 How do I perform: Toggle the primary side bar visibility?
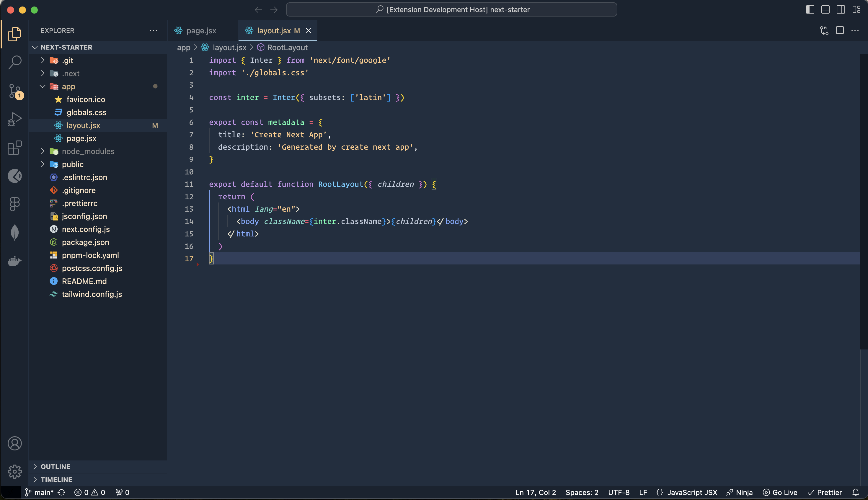pos(810,10)
